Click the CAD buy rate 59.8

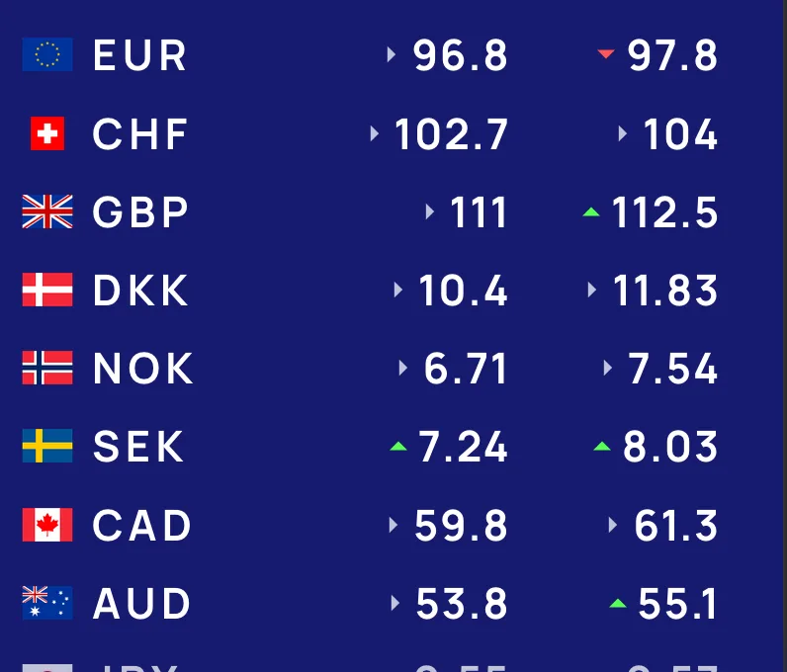pos(461,526)
